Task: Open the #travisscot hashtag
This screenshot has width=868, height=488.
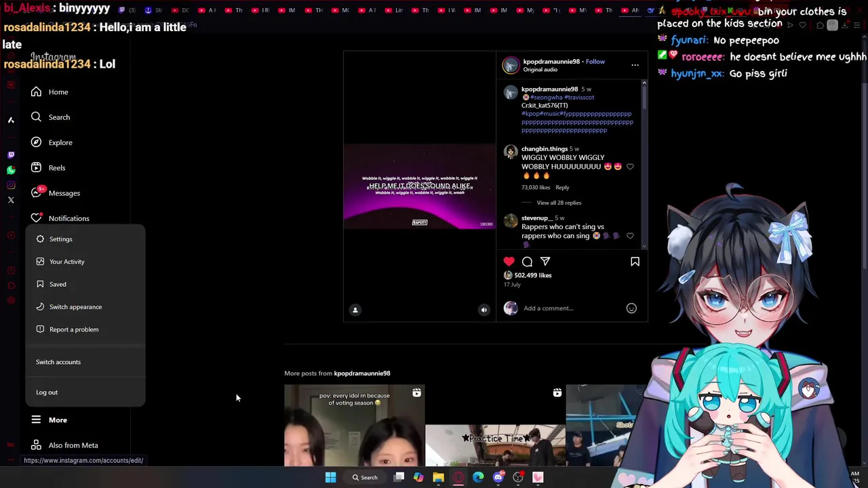Action: coord(579,98)
